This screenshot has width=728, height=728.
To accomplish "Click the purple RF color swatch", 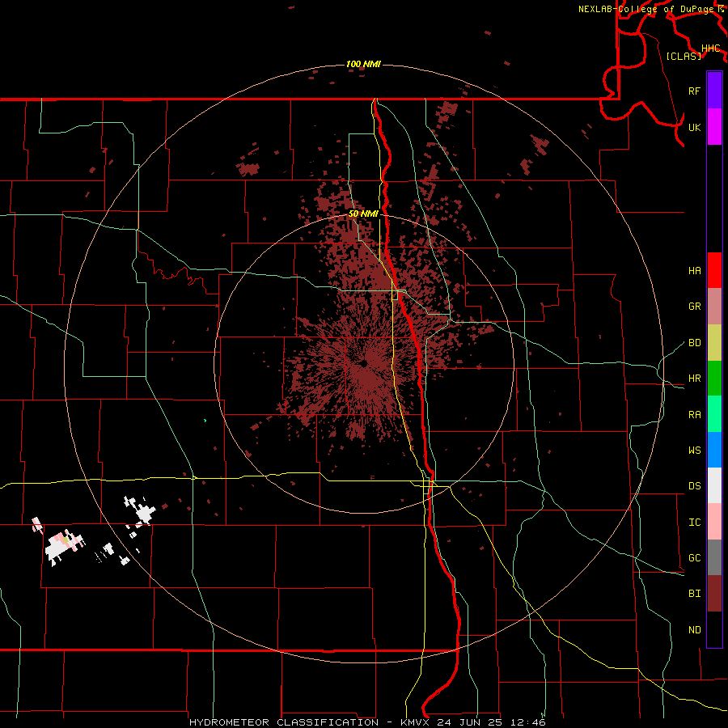I will pos(714,91).
